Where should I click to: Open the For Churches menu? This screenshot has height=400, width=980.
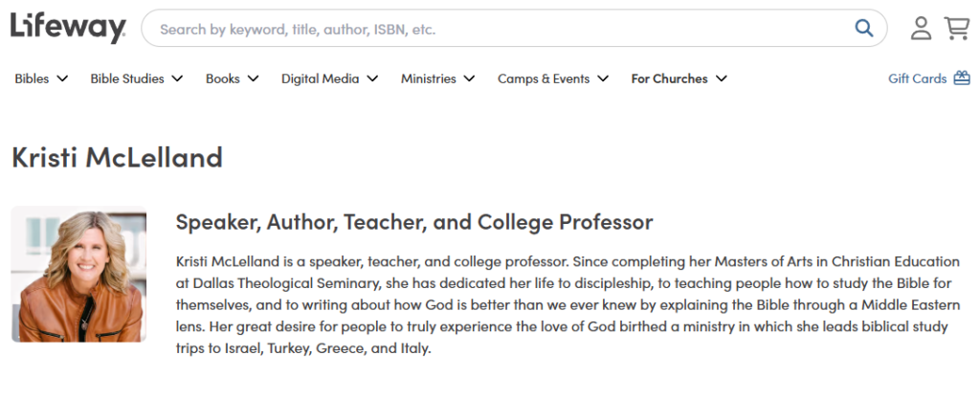click(669, 78)
